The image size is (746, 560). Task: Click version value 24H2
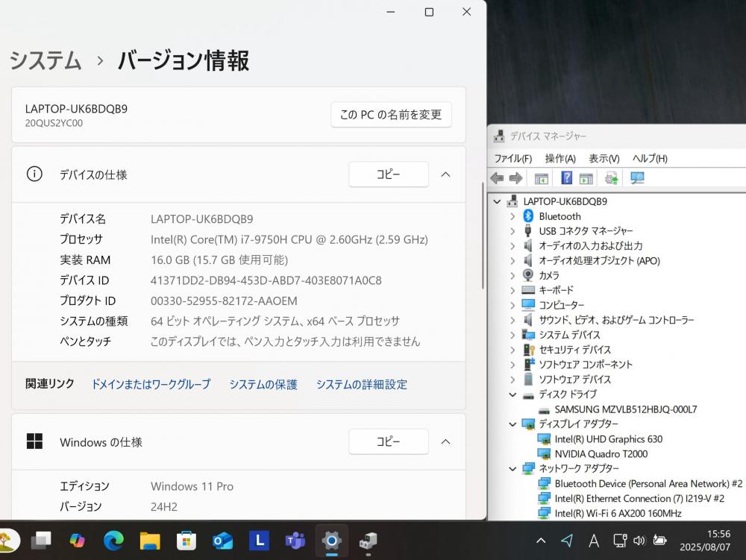pyautogui.click(x=164, y=507)
